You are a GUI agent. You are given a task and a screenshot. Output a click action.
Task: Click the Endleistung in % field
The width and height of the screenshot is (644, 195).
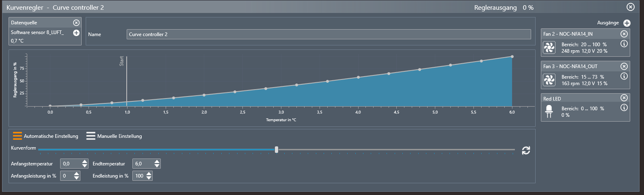tap(139, 176)
